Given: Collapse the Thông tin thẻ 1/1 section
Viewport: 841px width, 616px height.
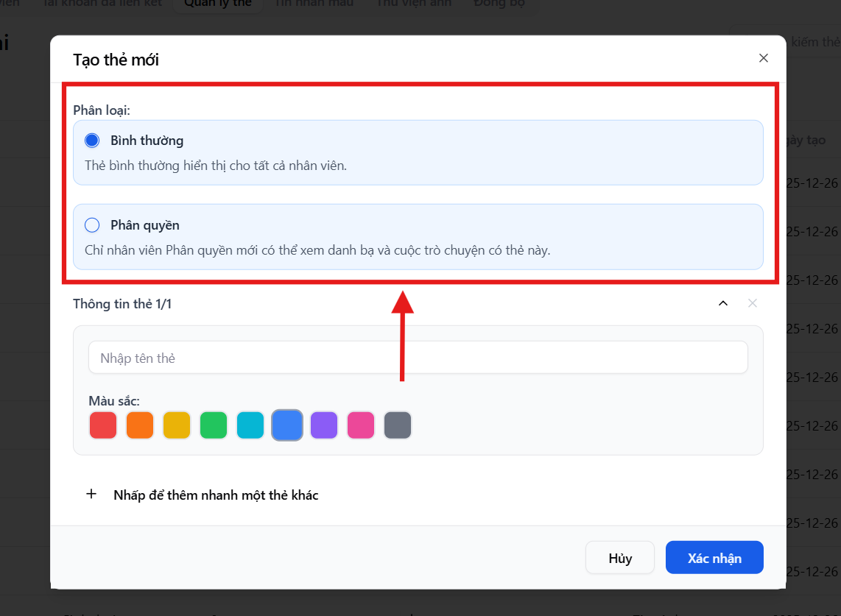Looking at the screenshot, I should pyautogui.click(x=722, y=303).
